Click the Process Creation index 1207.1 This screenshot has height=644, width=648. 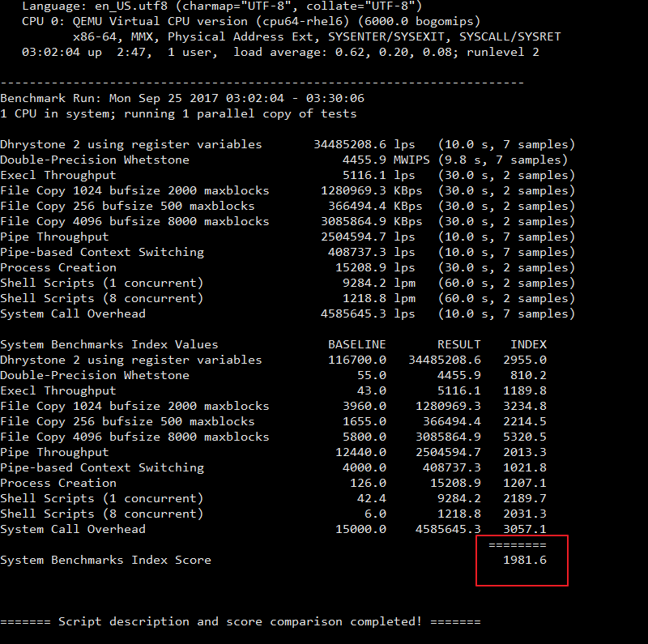point(525,483)
